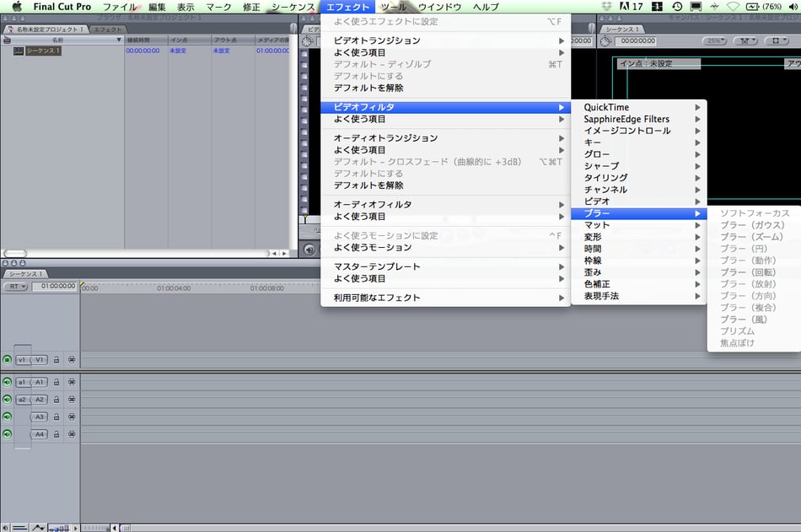
Task: Click the Auto Select icon on V1
Action: point(72,360)
